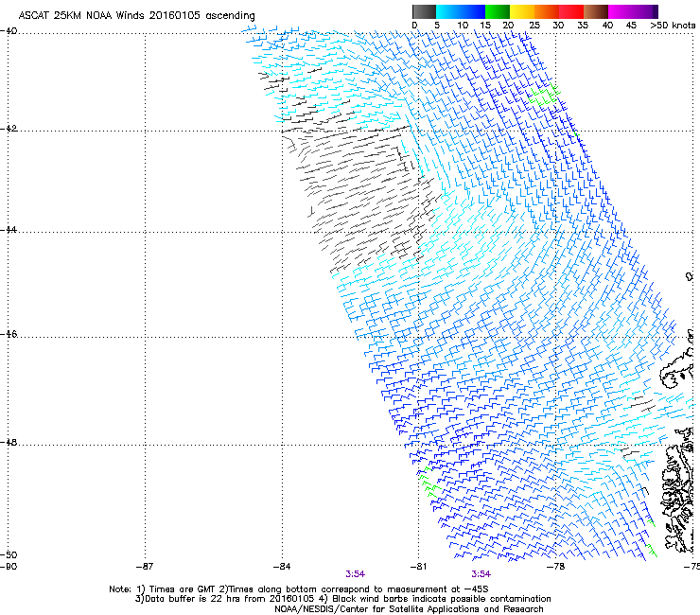This screenshot has width=700, height=615.
Task: Click the right purple '3:54' time label
Action: (481, 574)
